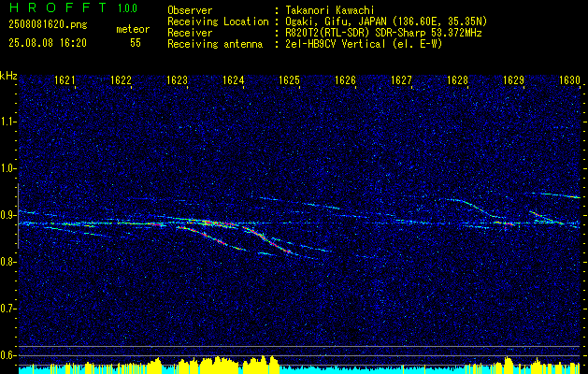Click time marker 1630

[x=569, y=79]
